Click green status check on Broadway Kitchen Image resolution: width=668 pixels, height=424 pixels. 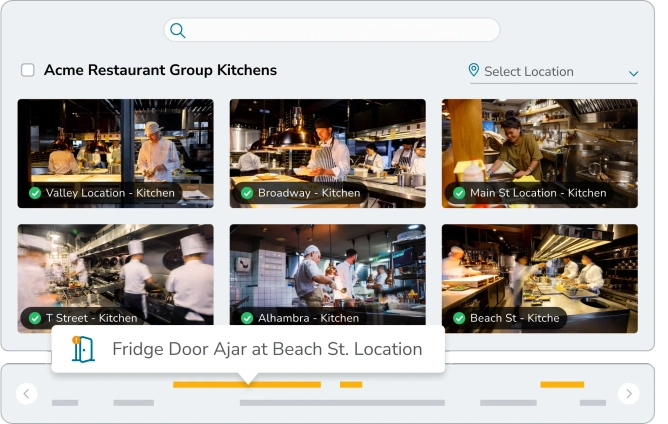coord(247,193)
